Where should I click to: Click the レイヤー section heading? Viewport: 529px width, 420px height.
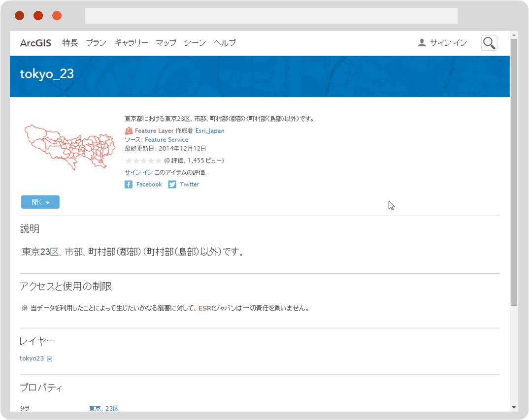point(37,341)
